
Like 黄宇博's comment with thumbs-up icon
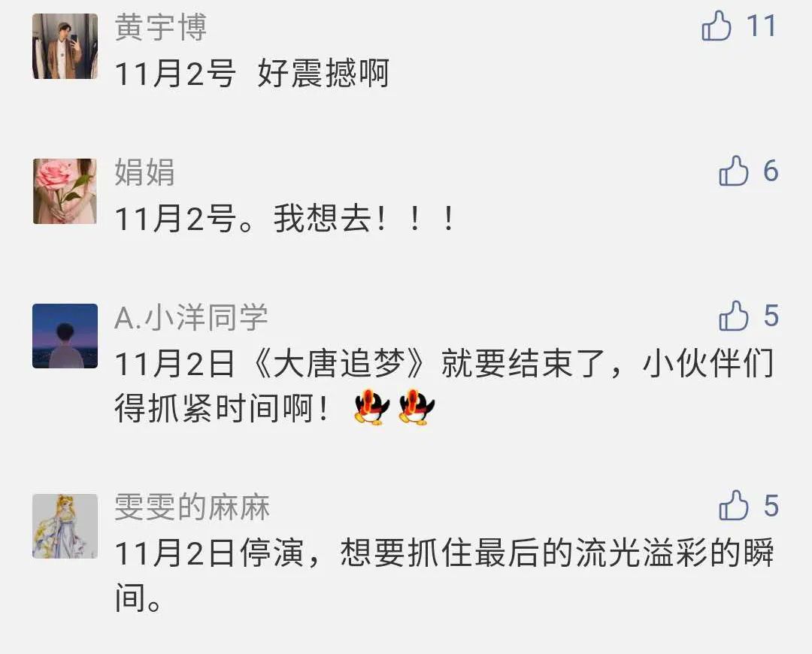[x=717, y=26]
